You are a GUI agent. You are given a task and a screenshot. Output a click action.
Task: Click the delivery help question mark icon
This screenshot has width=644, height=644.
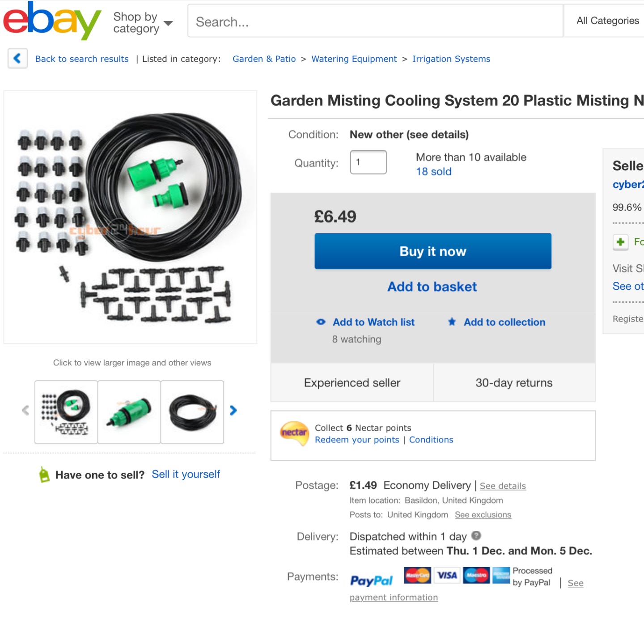tap(476, 535)
